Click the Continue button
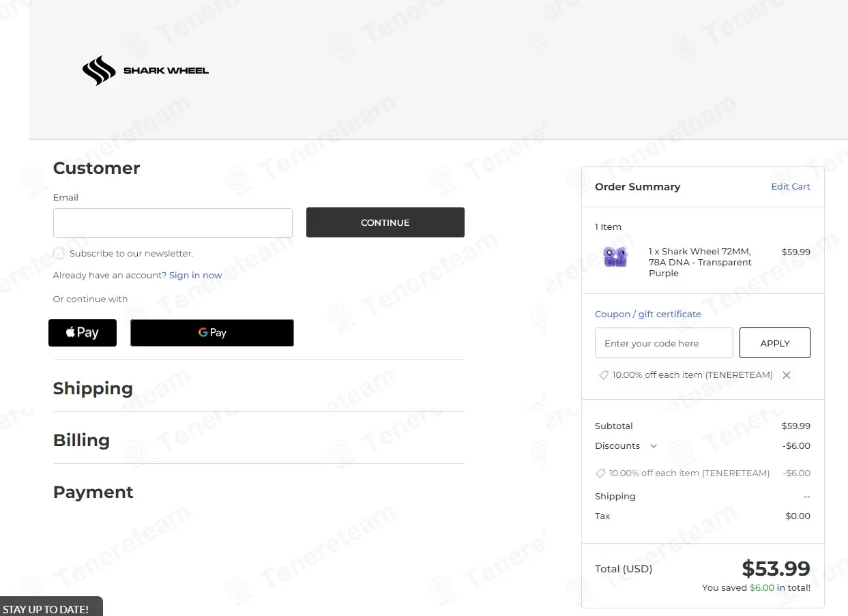 (x=385, y=222)
